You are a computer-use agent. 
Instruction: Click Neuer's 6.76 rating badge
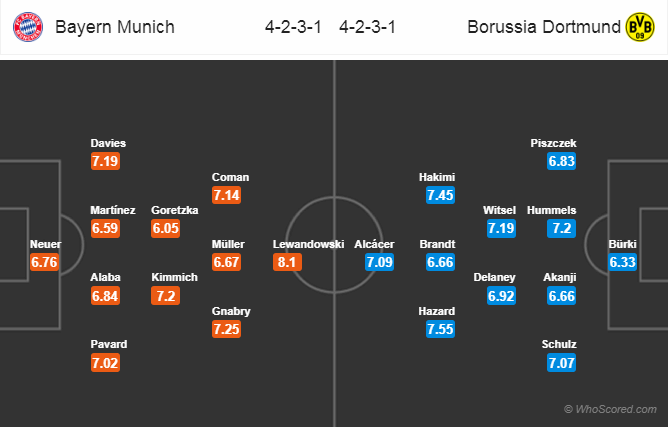click(x=44, y=262)
